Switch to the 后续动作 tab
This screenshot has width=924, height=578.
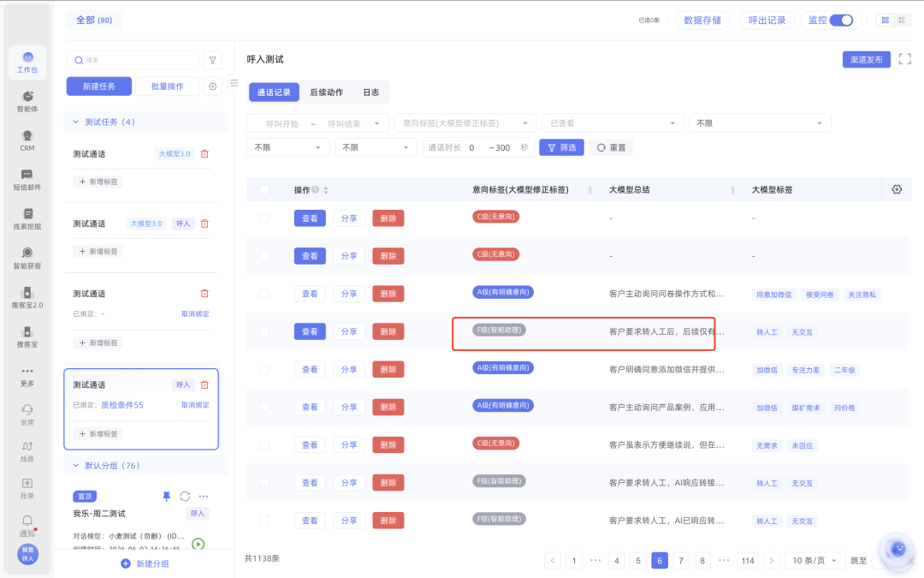point(327,92)
